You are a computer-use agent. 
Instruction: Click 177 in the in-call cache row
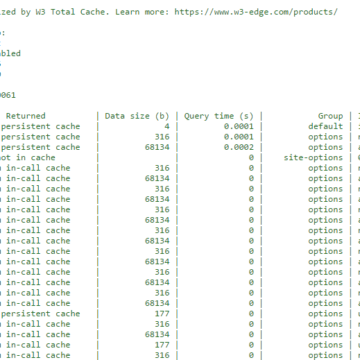pyautogui.click(x=162, y=345)
